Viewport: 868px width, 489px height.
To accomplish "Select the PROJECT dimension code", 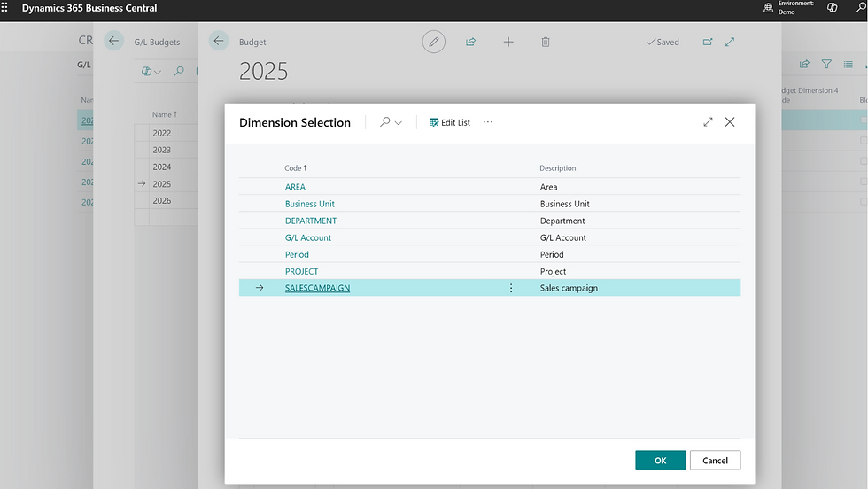I will click(x=301, y=271).
